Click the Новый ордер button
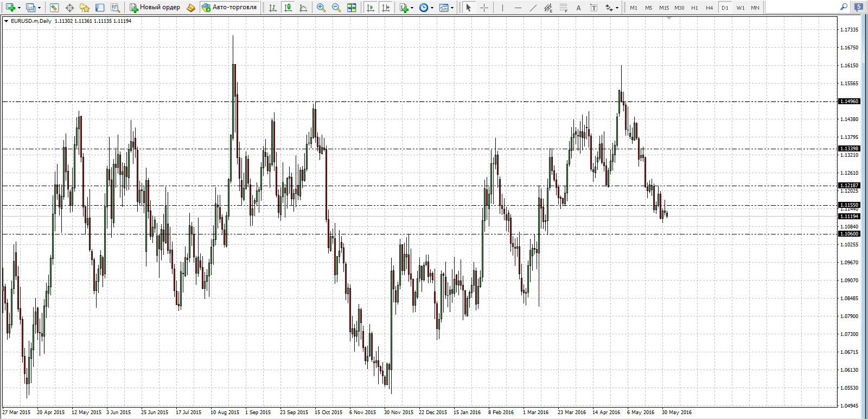 (x=155, y=8)
